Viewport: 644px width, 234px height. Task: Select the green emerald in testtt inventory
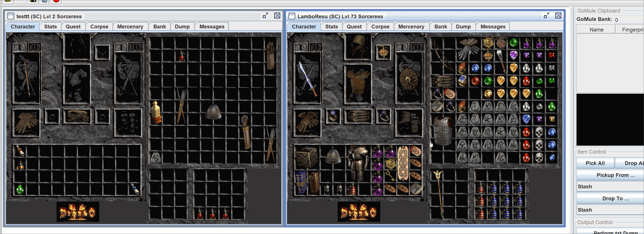tap(20, 189)
